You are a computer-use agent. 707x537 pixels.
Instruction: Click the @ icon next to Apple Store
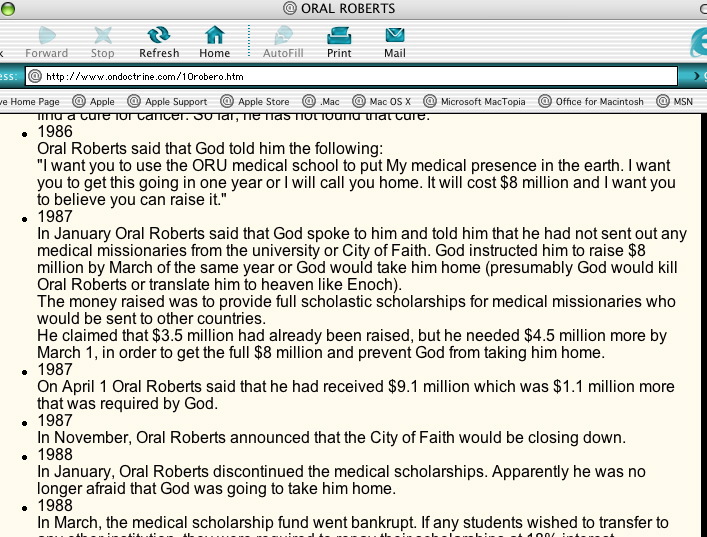coord(227,101)
